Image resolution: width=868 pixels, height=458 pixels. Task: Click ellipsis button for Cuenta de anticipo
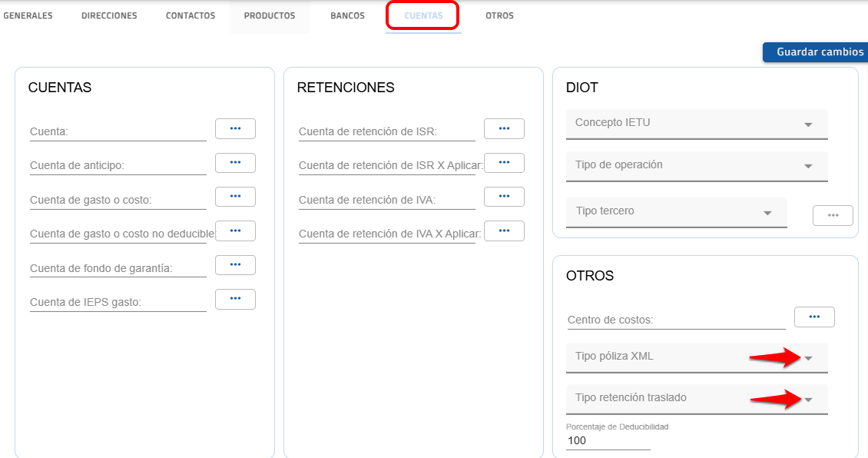coord(235,163)
